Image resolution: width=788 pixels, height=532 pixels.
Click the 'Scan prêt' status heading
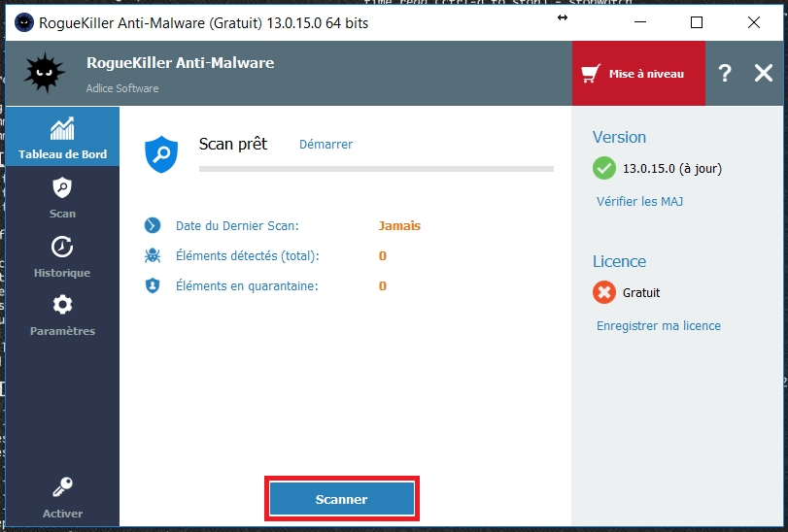233,145
